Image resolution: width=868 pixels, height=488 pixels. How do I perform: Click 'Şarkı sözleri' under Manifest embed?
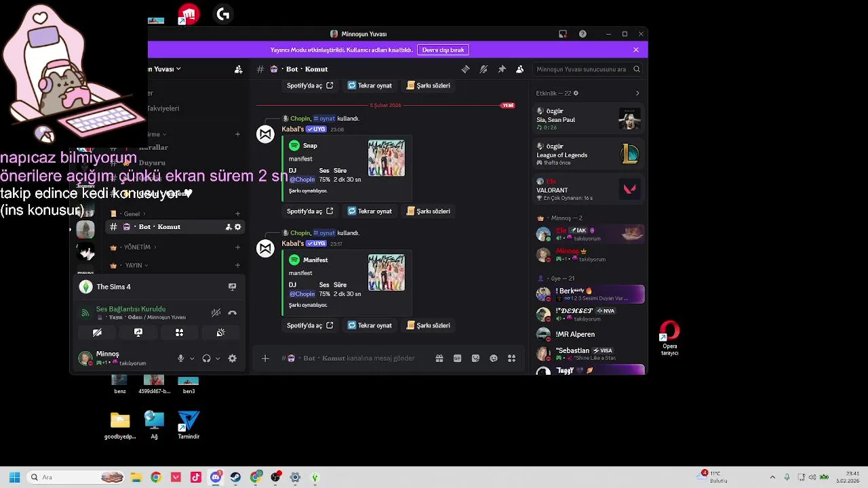428,325
